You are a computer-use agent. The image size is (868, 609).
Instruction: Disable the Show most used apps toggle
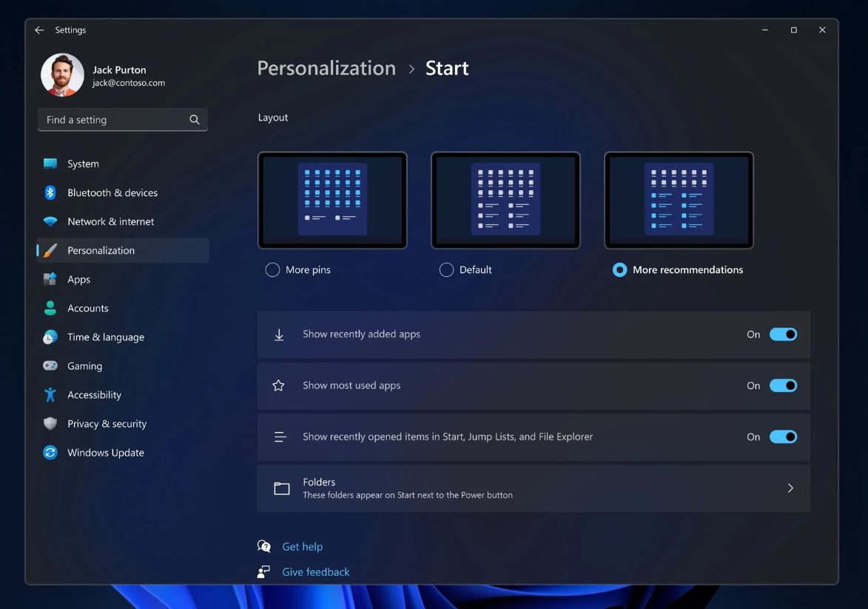[783, 386]
